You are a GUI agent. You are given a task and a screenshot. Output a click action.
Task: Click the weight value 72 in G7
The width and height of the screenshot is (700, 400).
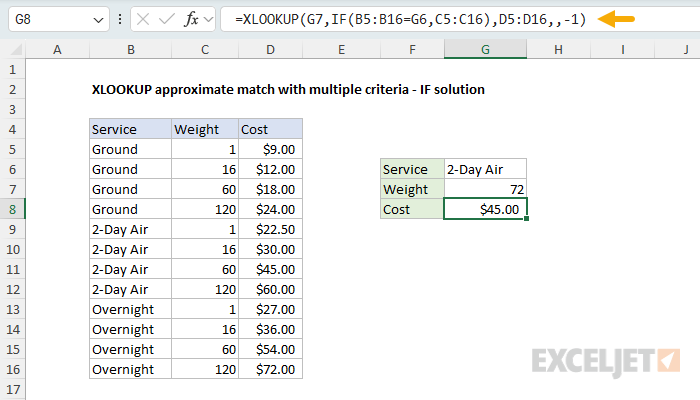pyautogui.click(x=485, y=189)
